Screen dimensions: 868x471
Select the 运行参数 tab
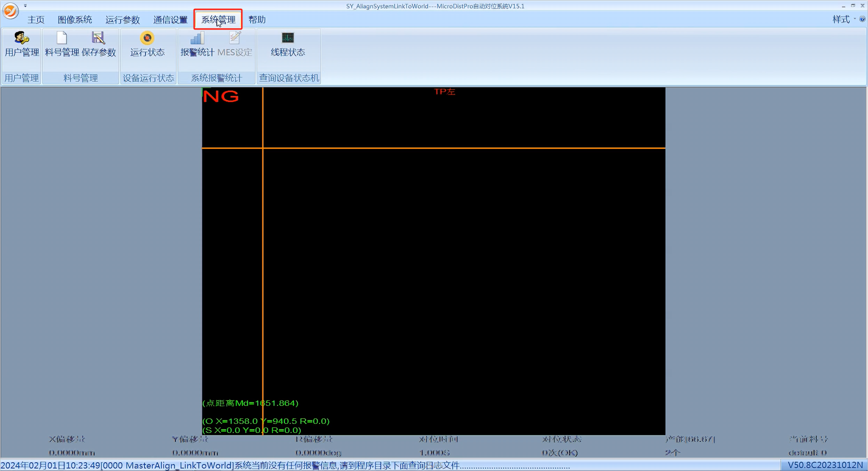pyautogui.click(x=122, y=20)
